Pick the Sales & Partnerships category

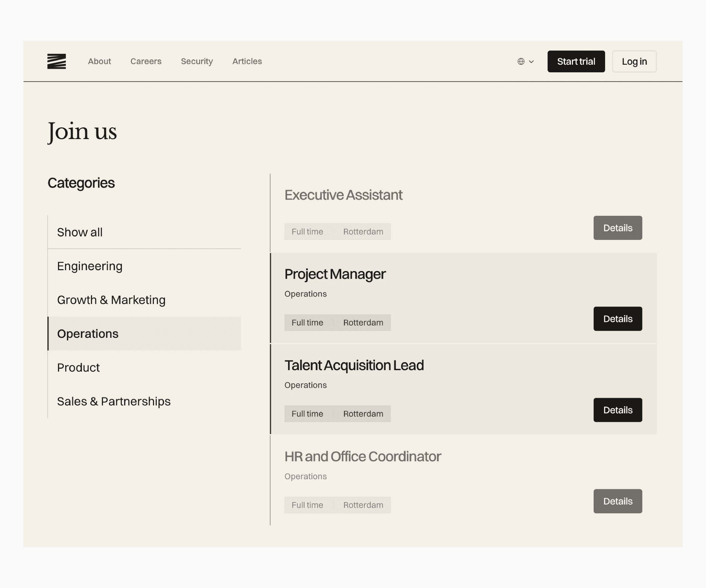coord(114,401)
